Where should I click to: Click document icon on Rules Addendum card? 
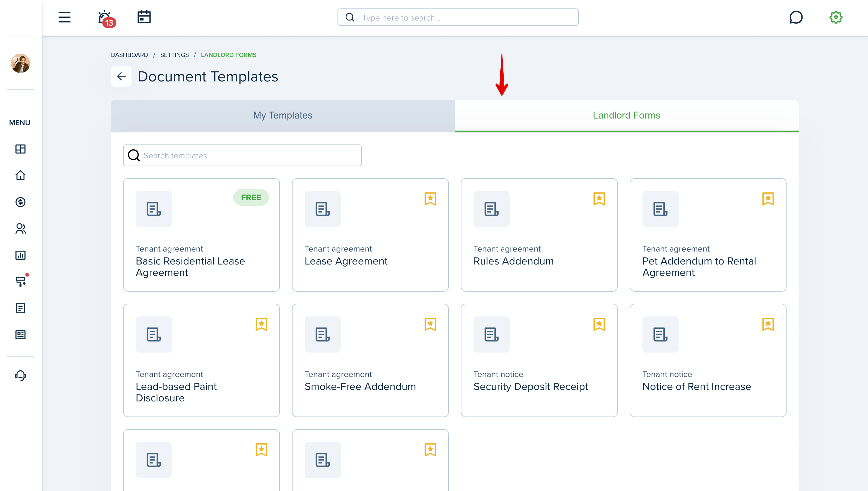coord(492,209)
